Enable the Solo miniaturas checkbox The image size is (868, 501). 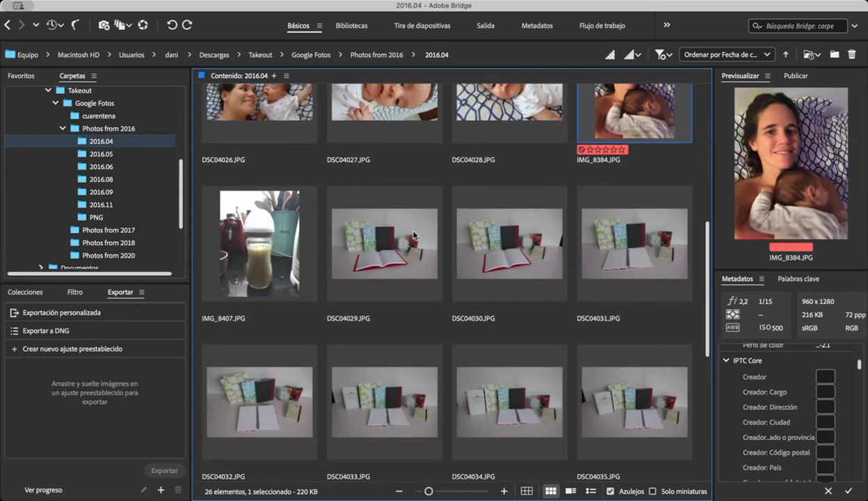coord(652,491)
